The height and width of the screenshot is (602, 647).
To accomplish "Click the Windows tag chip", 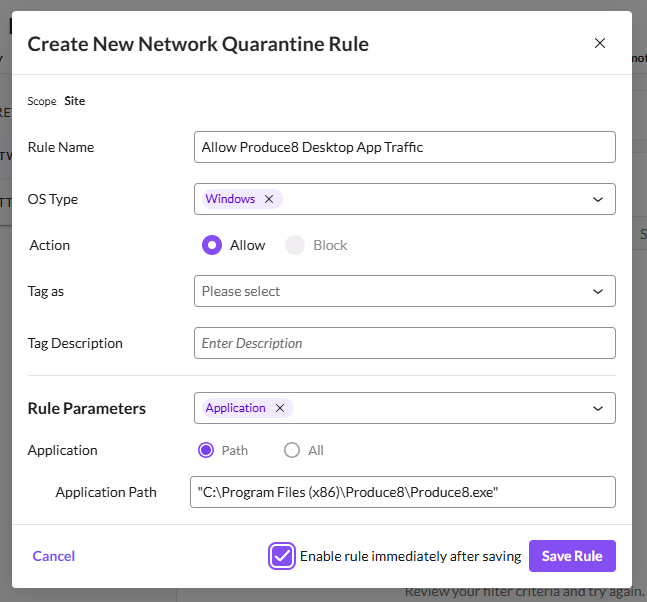I will (230, 199).
